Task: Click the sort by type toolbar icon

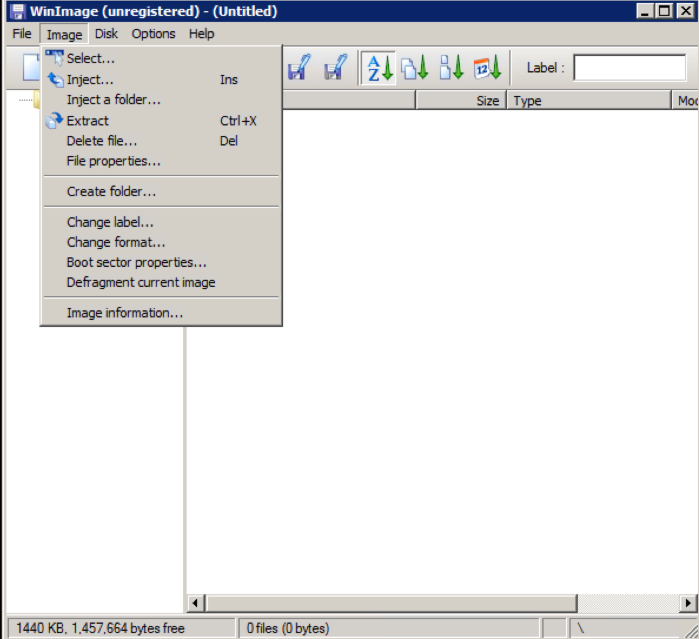Action: [415, 68]
